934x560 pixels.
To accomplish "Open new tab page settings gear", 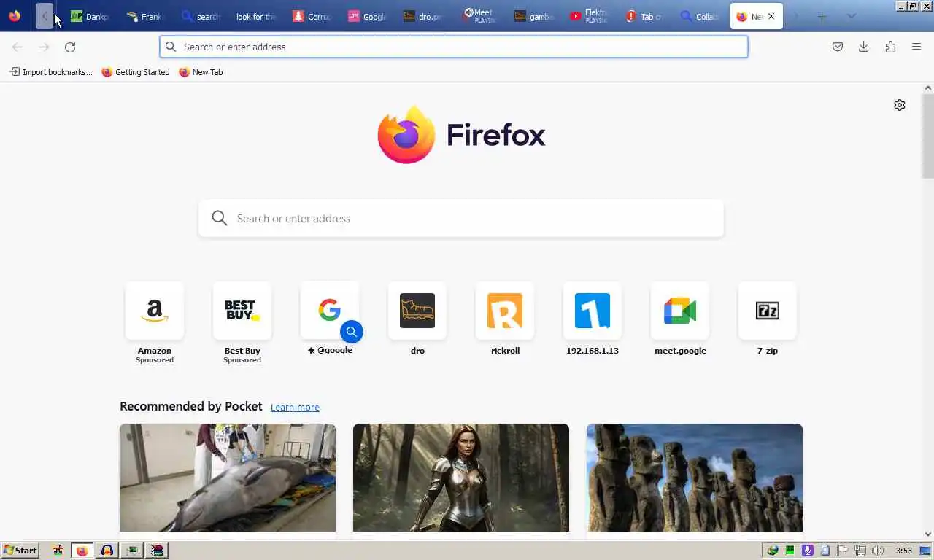I will (900, 105).
